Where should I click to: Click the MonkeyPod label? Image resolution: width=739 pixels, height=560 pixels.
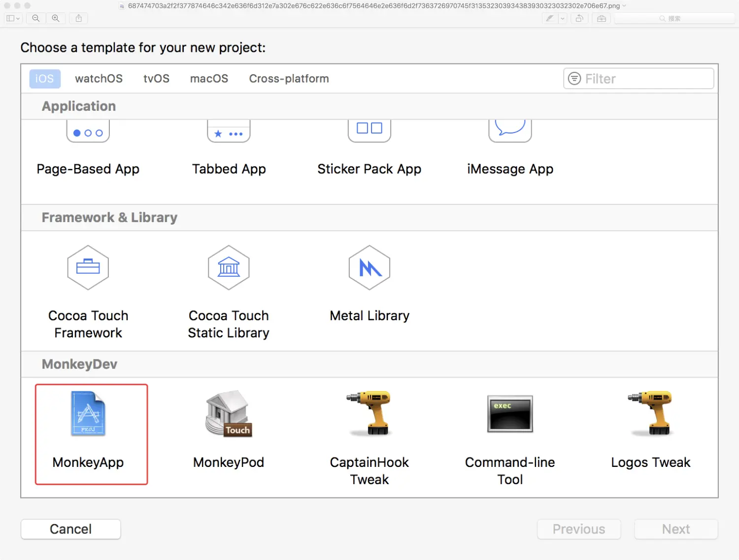tap(229, 462)
